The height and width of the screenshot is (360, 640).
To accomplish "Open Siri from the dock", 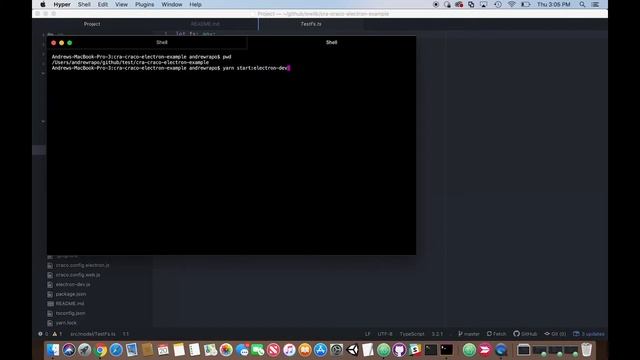I will click(69, 350).
